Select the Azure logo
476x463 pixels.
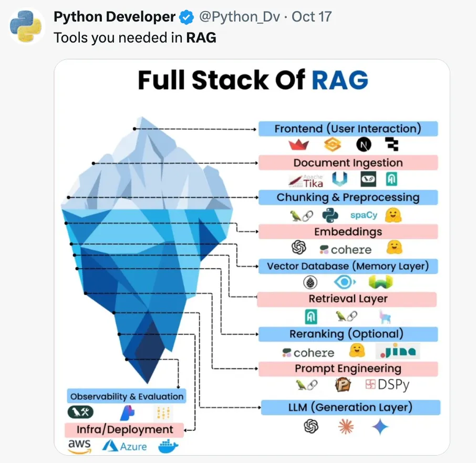[125, 446]
